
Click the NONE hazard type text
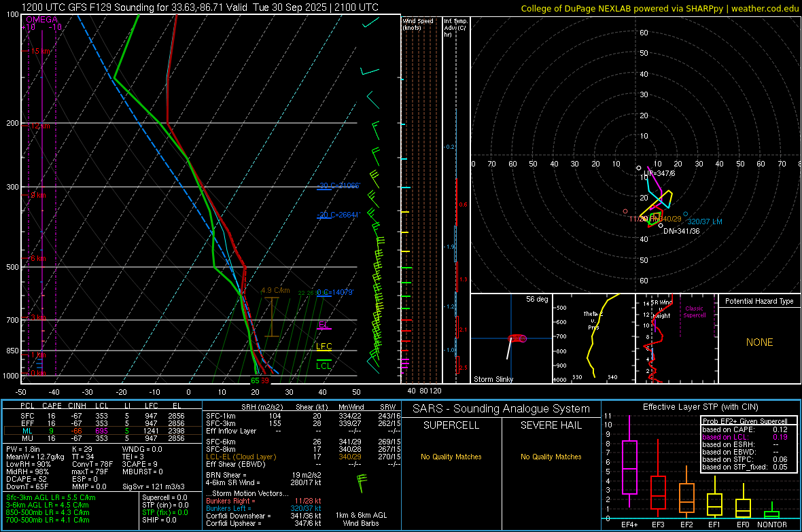pos(759,342)
